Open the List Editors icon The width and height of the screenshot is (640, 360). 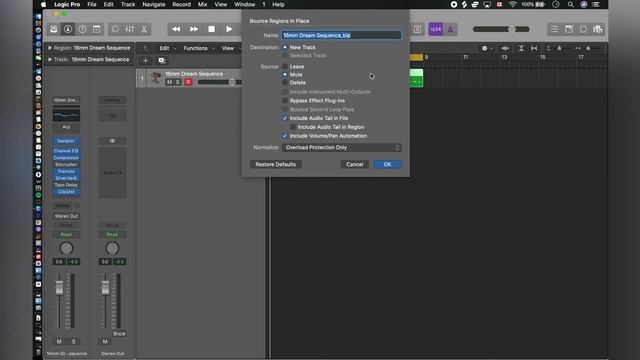554,29
